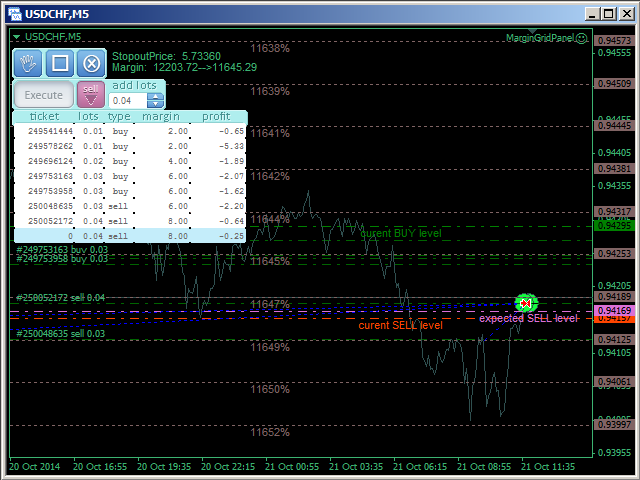640x480 pixels.
Task: Select ticket 249753163 row in table
Action: pos(130,176)
